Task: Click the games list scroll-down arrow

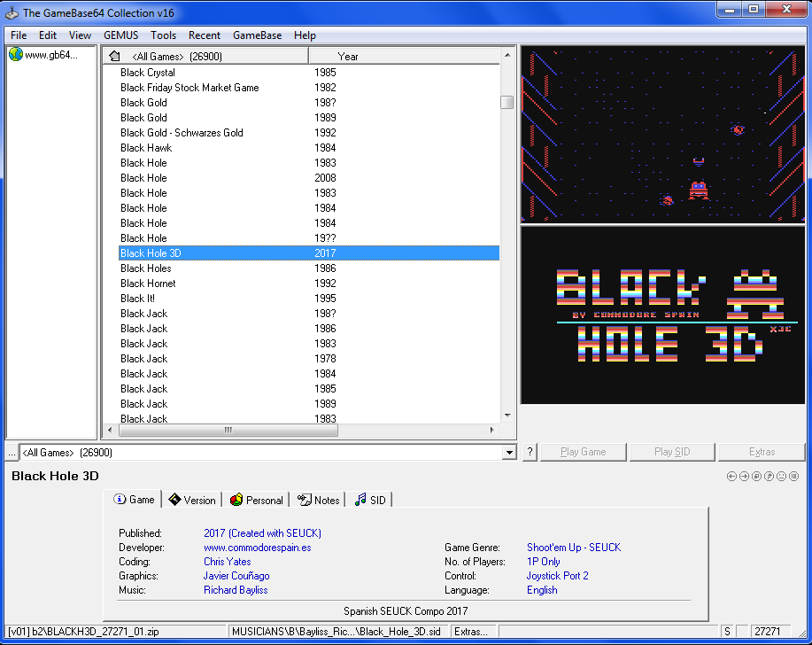Action: (x=507, y=416)
